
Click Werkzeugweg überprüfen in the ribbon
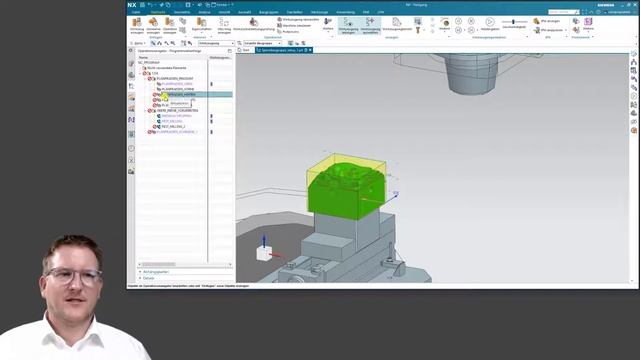pyautogui.click(x=298, y=20)
